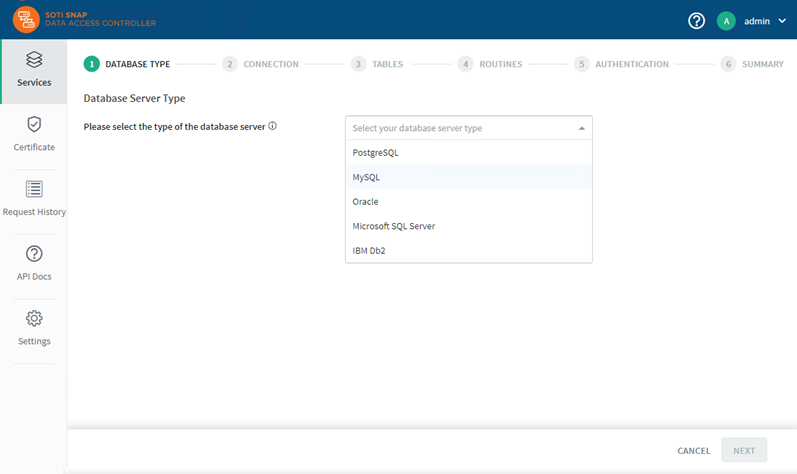
Task: Click the admin avatar circle
Action: point(726,21)
